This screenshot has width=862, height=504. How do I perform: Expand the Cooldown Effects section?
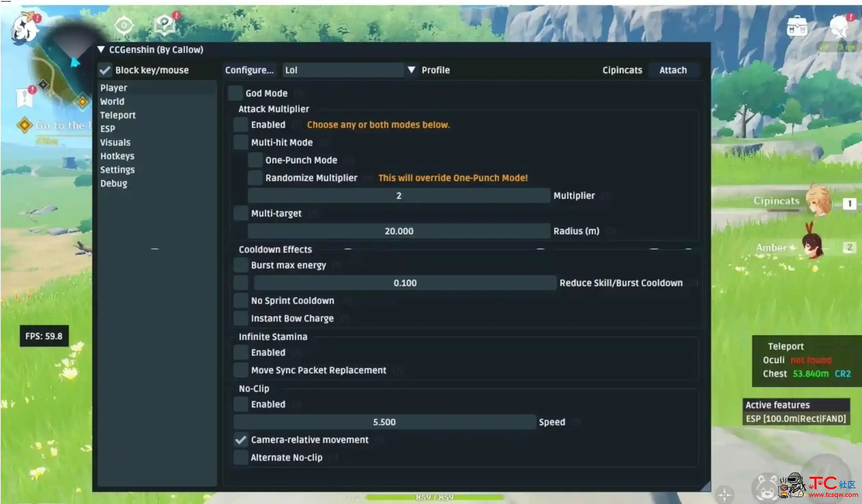click(x=275, y=249)
